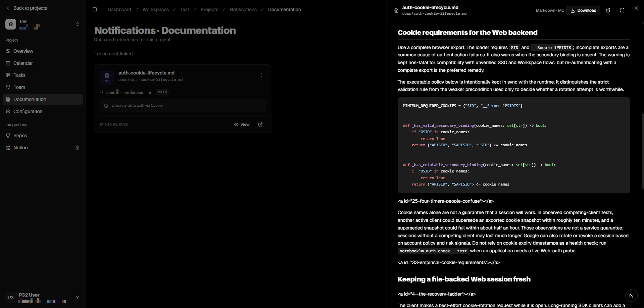The height and width of the screenshot is (308, 644).
Task: View the auth-cookie-lifecycle document
Action: tap(242, 124)
